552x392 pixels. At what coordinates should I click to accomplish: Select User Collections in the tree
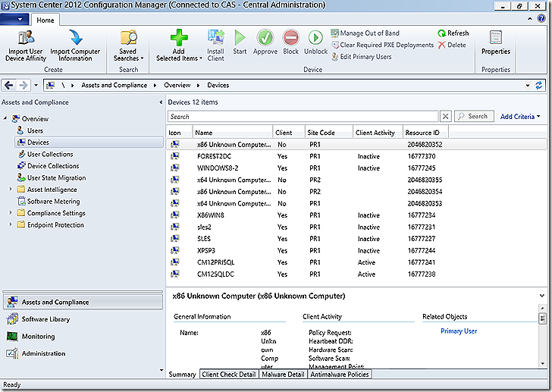[x=50, y=154]
